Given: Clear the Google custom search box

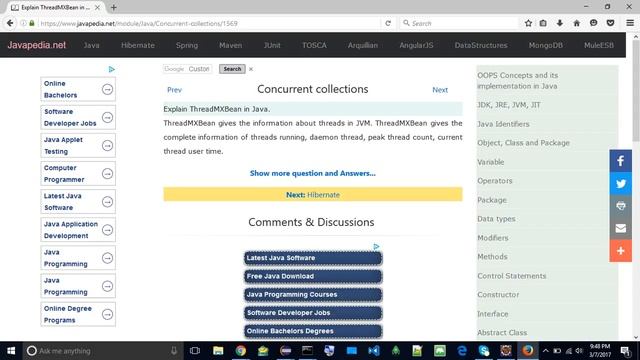Looking at the screenshot, I should pos(251,69).
